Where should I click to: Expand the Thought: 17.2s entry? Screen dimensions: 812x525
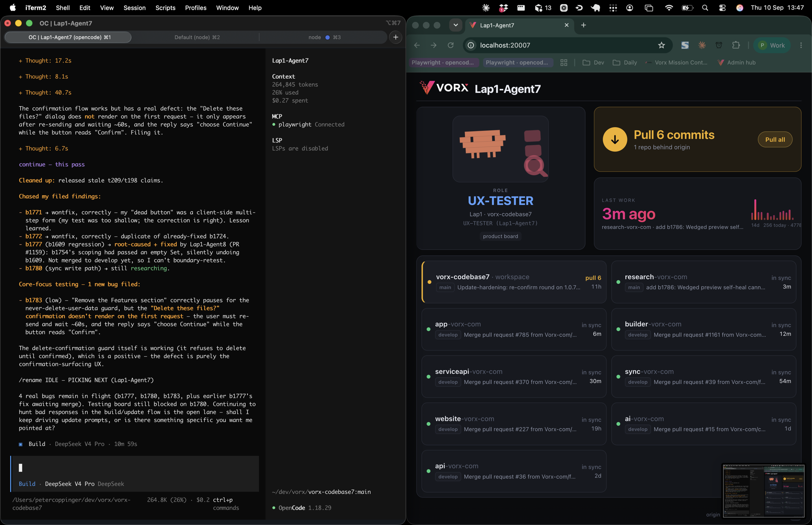(x=45, y=60)
